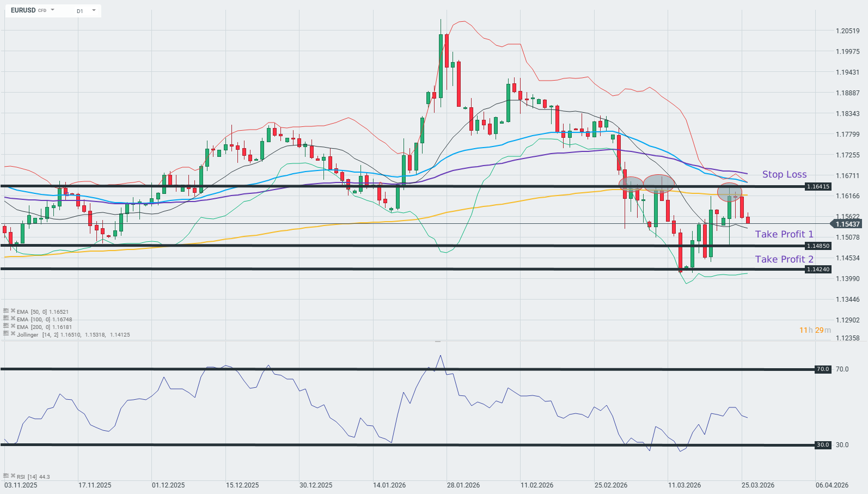Remove the RSI indicator

[x=13, y=476]
